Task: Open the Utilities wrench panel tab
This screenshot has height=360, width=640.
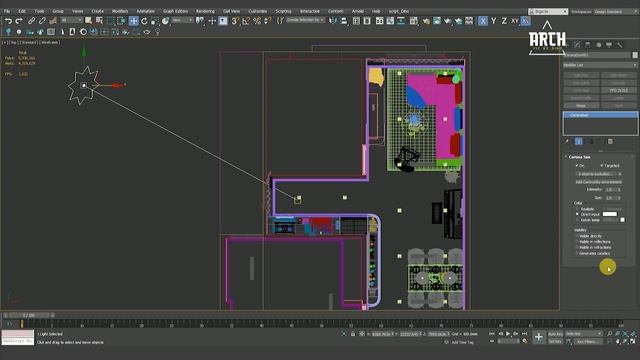Action: point(620,44)
